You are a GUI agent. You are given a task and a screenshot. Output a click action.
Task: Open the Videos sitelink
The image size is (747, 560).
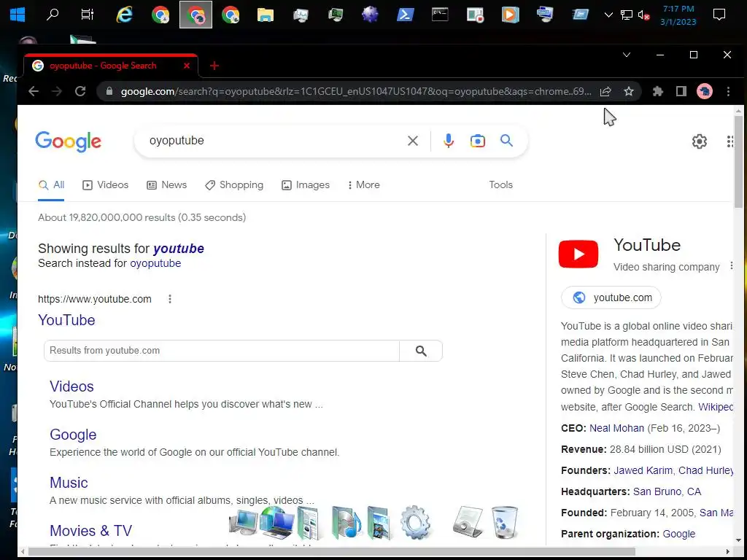pos(71,386)
